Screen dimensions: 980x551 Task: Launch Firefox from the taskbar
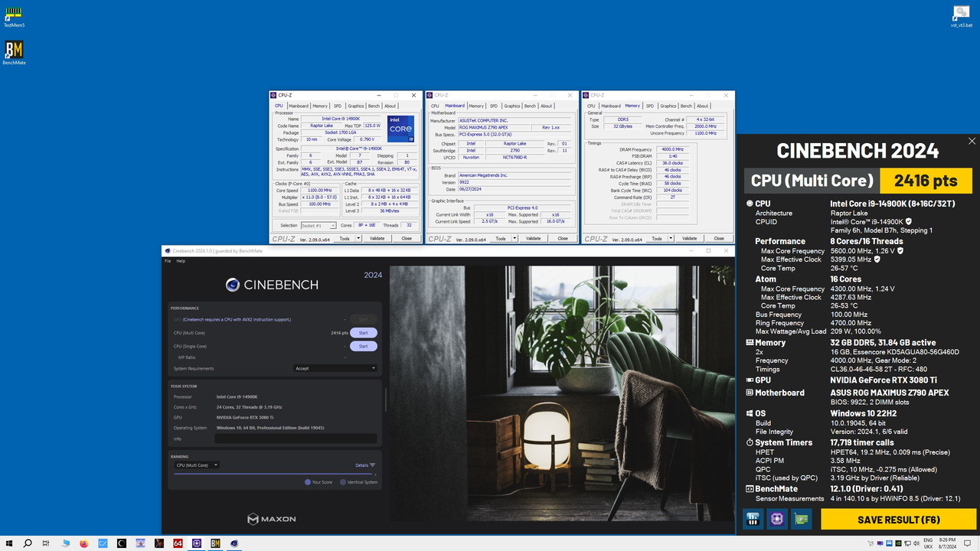(x=84, y=543)
